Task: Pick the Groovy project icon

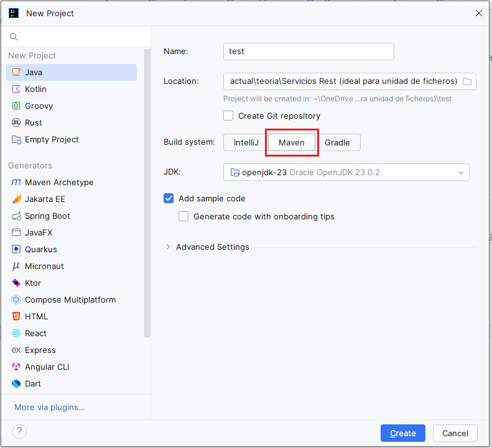Action: (x=16, y=106)
